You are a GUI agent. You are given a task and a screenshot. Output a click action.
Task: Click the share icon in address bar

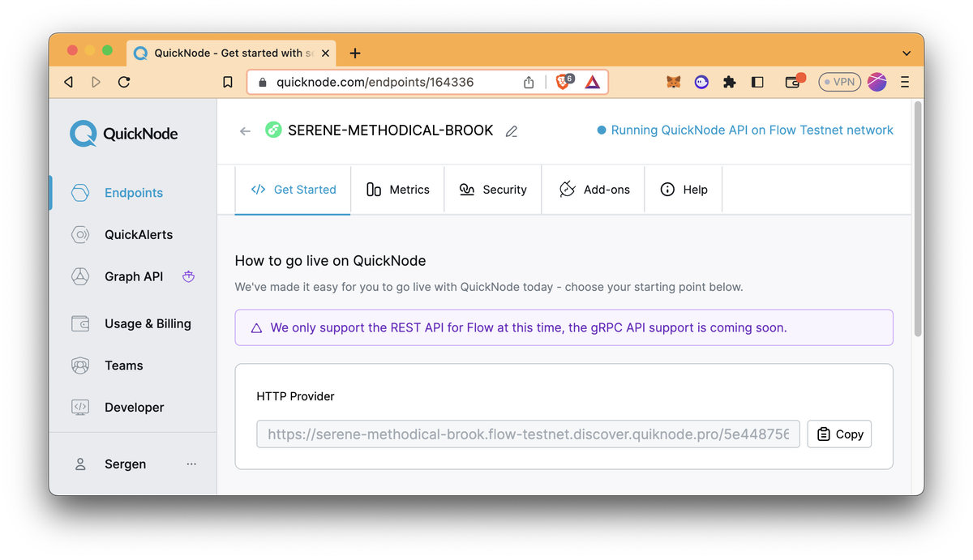click(x=529, y=82)
